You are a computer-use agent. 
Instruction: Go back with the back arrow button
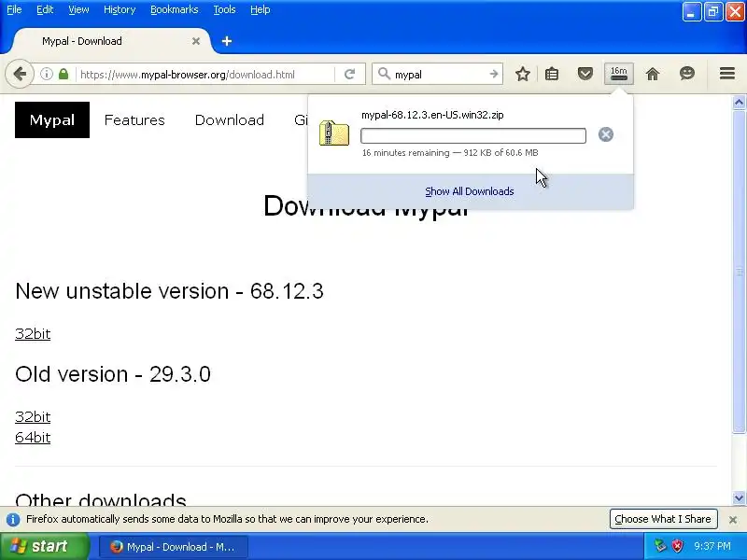[20, 74]
